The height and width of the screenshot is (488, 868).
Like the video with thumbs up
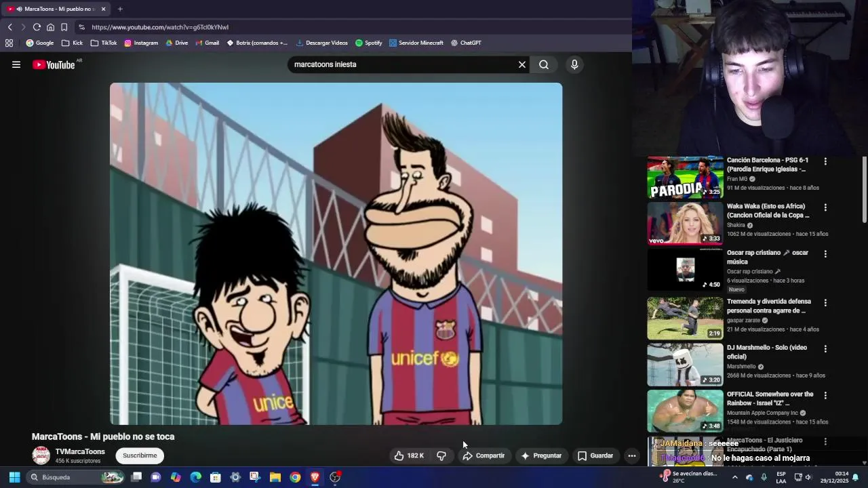point(409,455)
